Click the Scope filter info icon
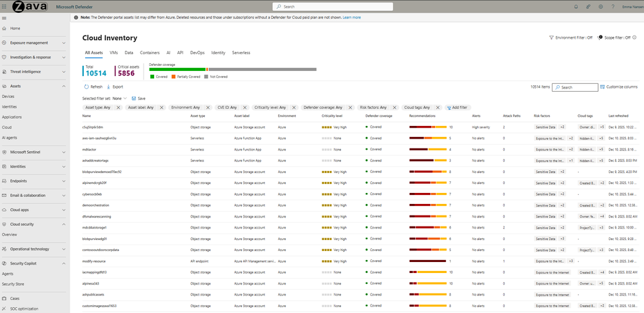 point(634,37)
